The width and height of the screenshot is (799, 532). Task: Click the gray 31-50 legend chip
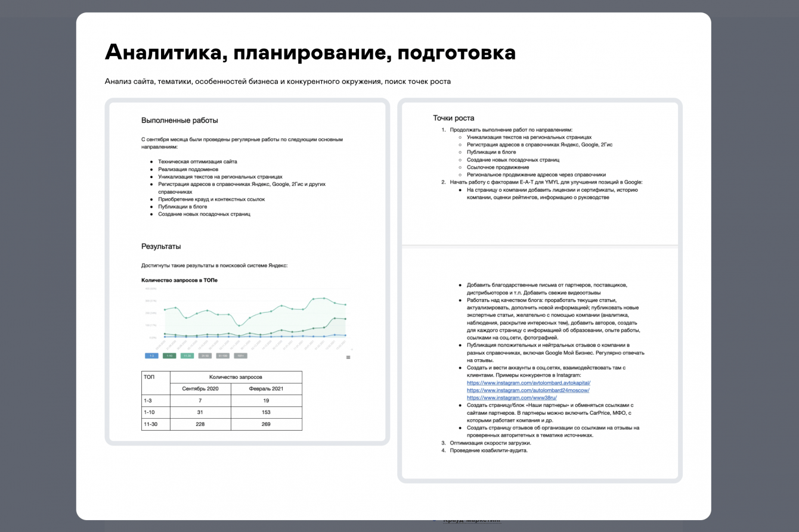point(205,356)
